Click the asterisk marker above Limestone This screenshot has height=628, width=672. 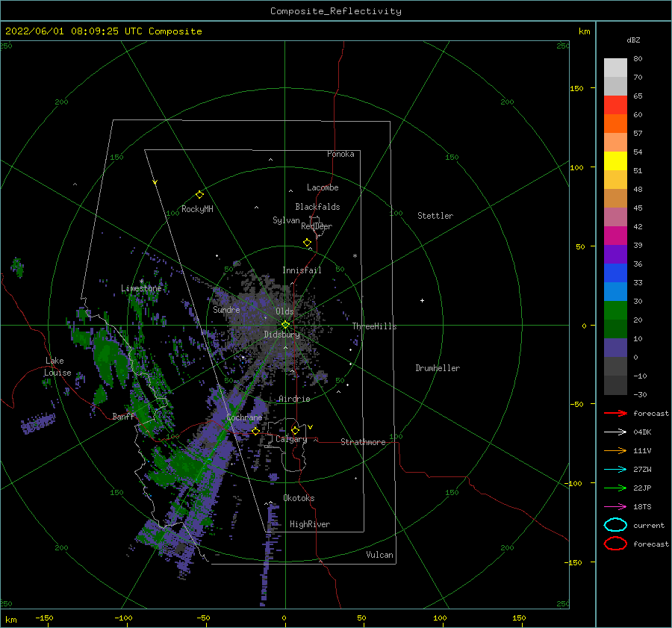point(141,282)
